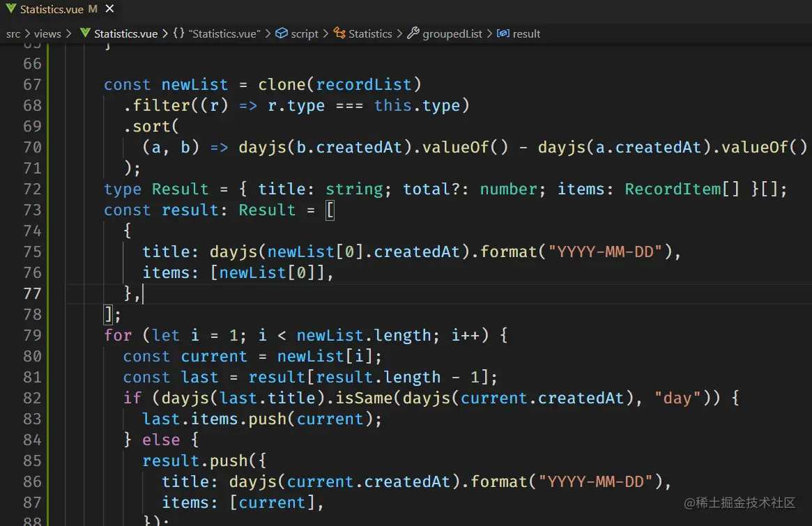Click "newList.length" on line 79

click(x=364, y=335)
